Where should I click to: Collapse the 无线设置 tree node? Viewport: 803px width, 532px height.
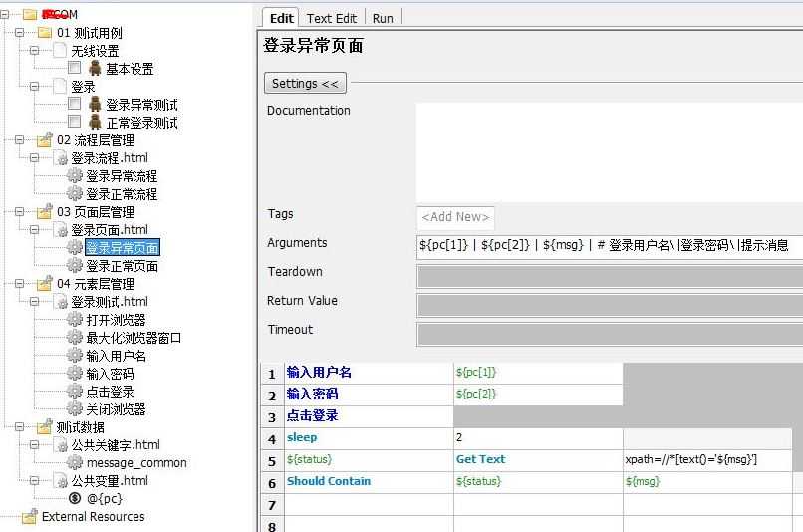[x=34, y=50]
